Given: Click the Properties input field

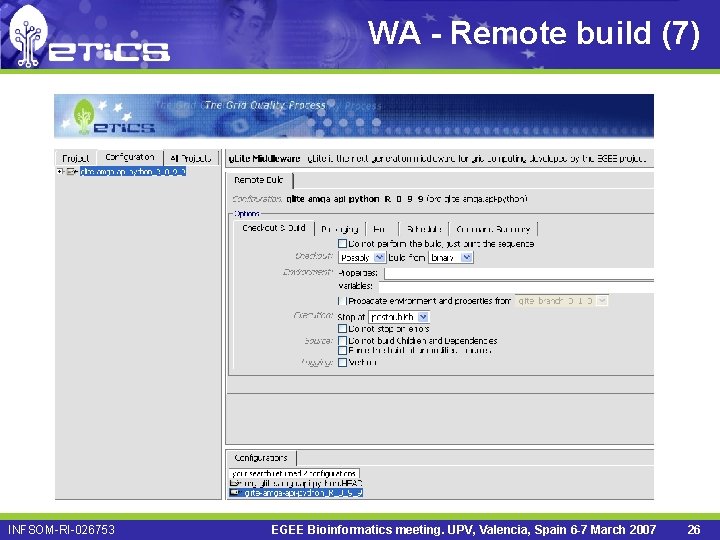Looking at the screenshot, I should [519, 274].
